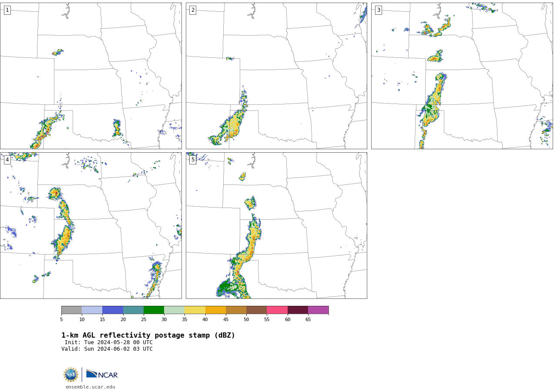Click the purple 65+ dBZ swatch
The image size is (557, 392).
click(x=318, y=310)
